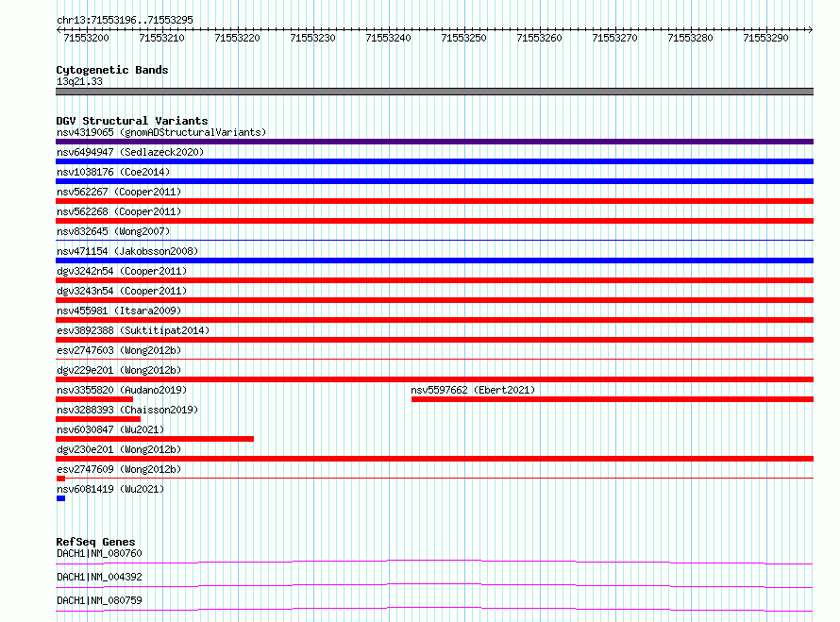This screenshot has height=622, width=840.
Task: Open variant nsv6030847 (Wu2021)
Action: click(110, 429)
